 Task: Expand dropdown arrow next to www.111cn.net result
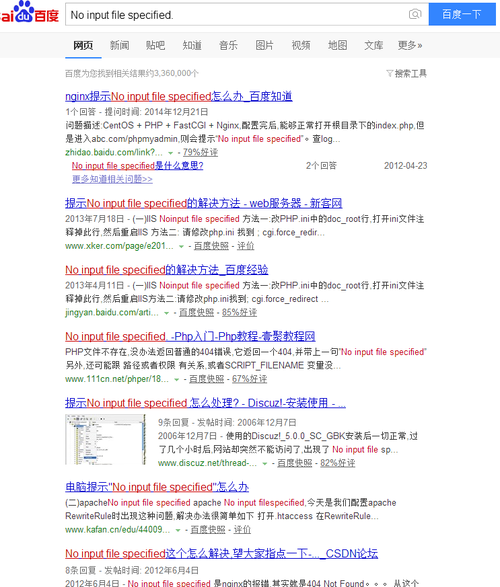point(176,379)
